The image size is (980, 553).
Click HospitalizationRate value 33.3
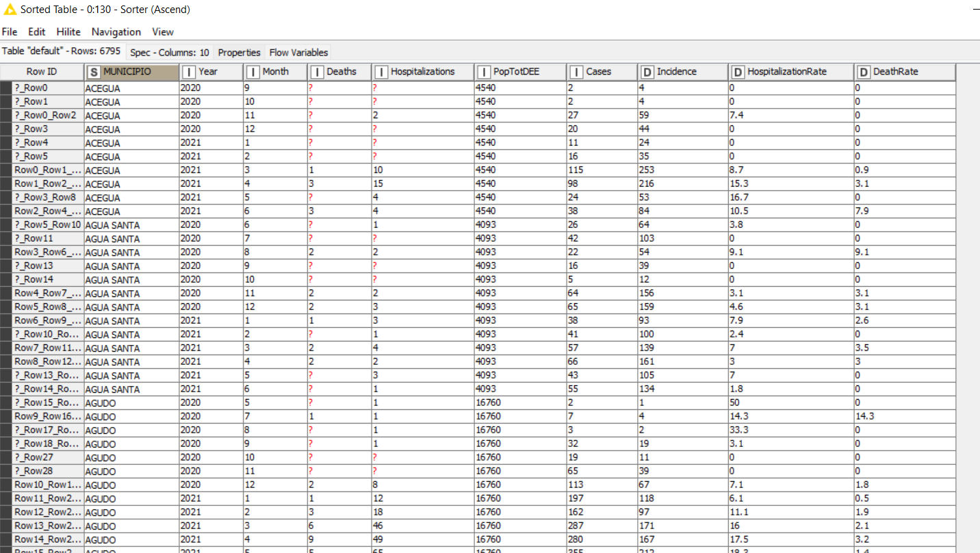click(791, 430)
